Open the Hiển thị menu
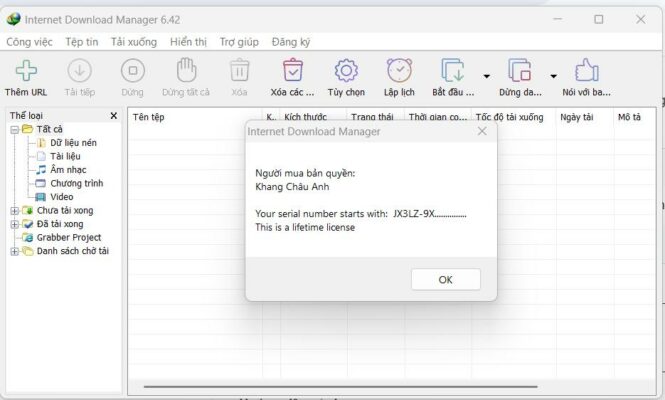Screen dimensions: 665x400 pos(188,42)
